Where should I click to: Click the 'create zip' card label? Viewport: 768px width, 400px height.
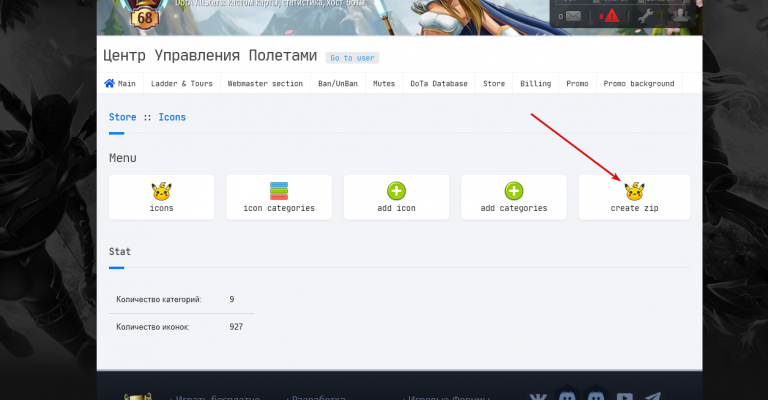click(634, 208)
